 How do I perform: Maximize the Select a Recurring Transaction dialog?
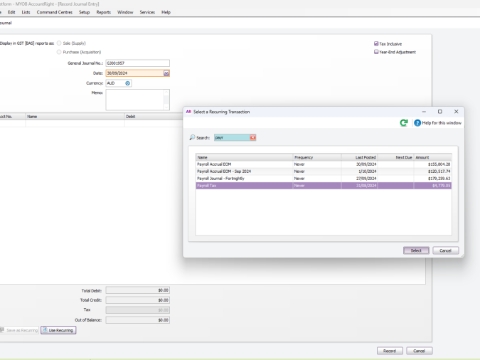click(440, 112)
